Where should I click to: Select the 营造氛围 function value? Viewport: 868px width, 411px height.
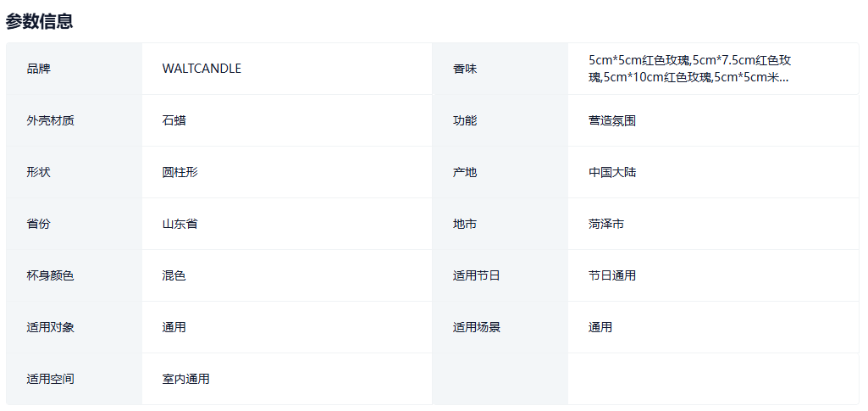[x=612, y=120]
